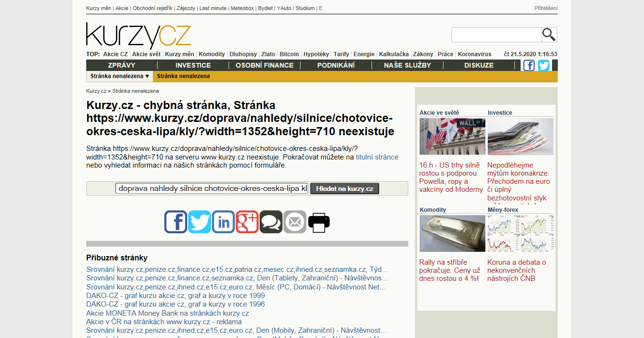Image resolution: width=644 pixels, height=338 pixels.
Task: Open TOP link Koronavirus
Action: click(474, 54)
